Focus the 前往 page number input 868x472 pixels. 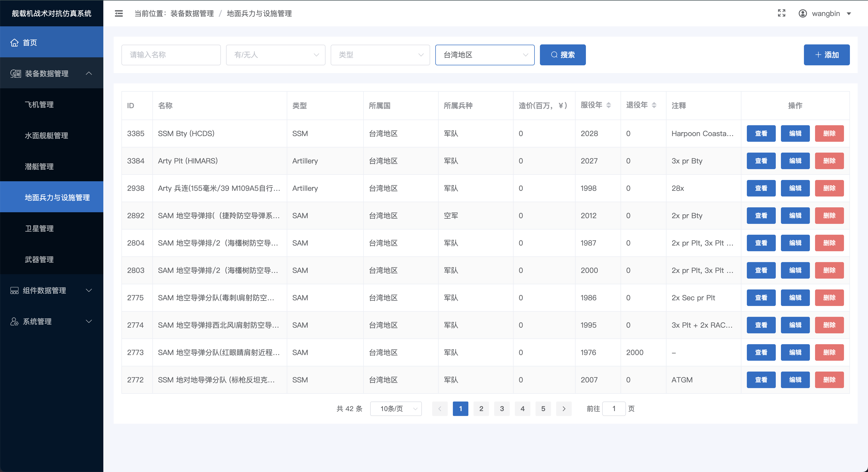point(614,409)
